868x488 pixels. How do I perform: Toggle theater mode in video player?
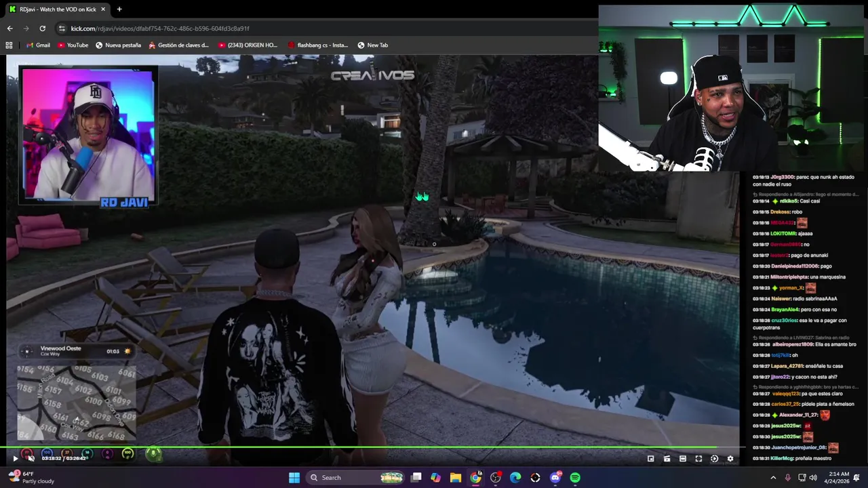[x=683, y=459]
